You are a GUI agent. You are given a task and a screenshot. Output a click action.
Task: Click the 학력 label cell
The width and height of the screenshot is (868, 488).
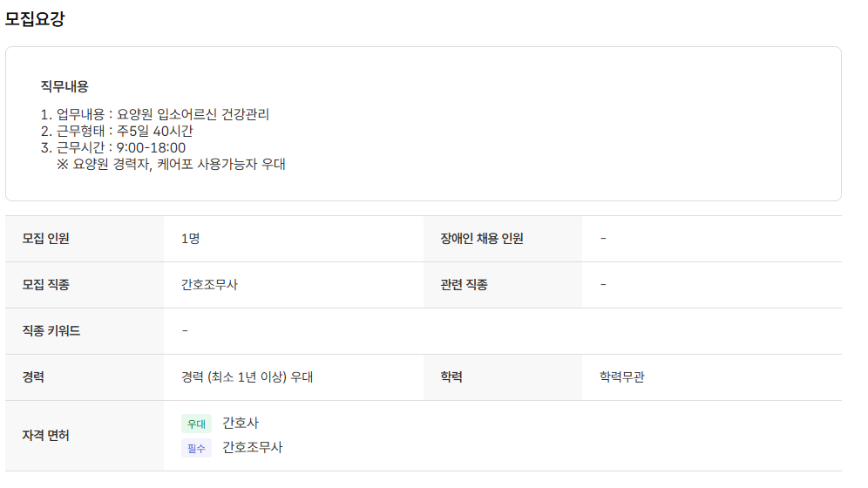(451, 377)
